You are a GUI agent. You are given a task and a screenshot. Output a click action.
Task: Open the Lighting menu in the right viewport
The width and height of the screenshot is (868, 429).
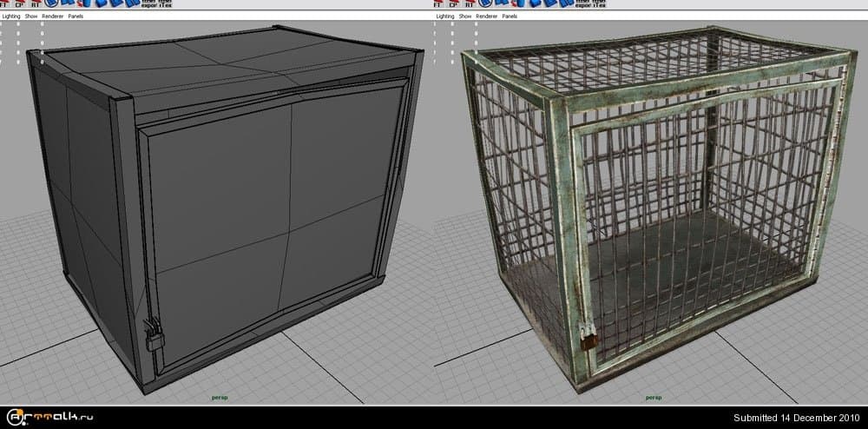click(x=445, y=16)
